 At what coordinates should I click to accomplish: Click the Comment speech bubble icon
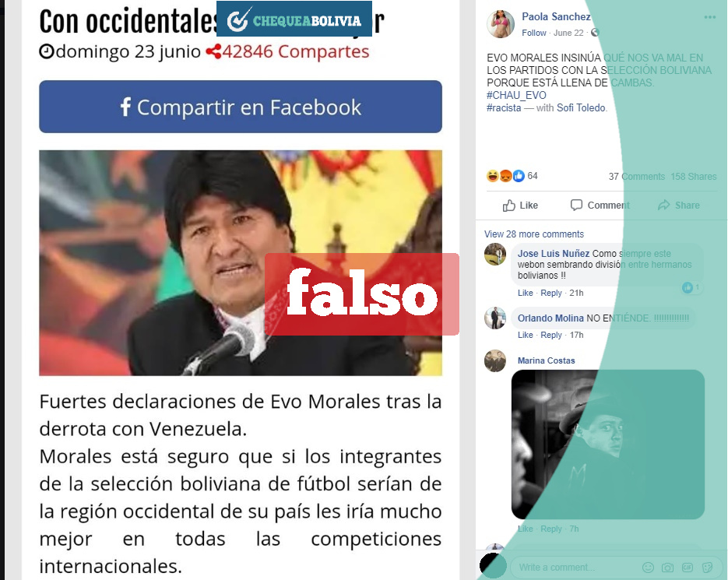576,205
